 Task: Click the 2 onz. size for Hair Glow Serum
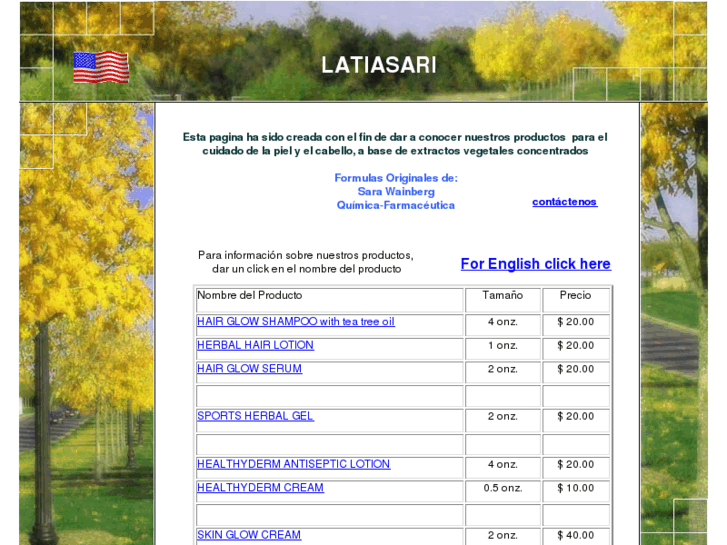point(503,369)
